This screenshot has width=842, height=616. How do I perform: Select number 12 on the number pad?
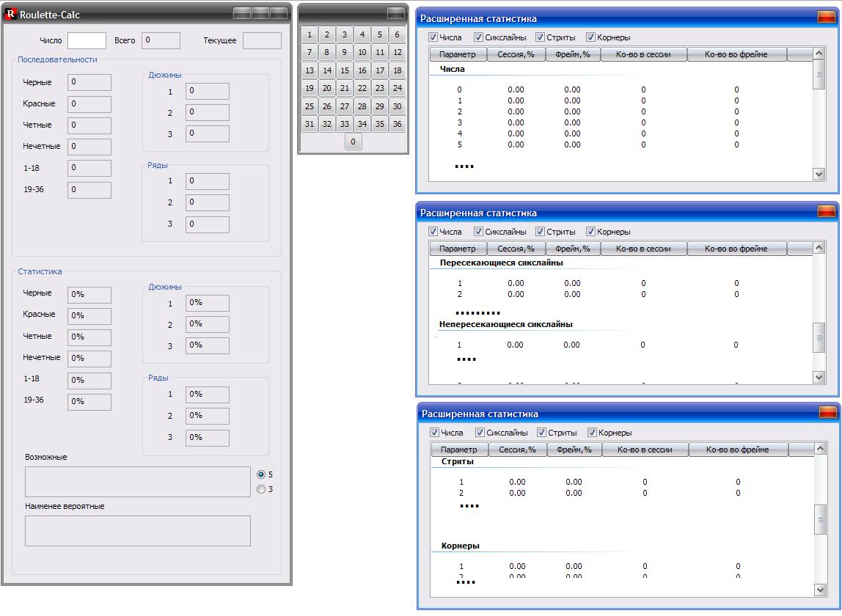coord(398,52)
